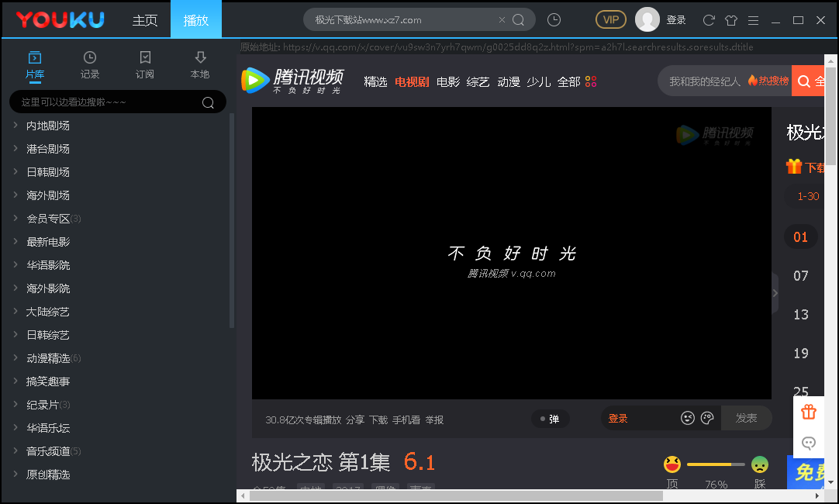Open the 综艺 menu item
839x504 pixels.
(478, 82)
